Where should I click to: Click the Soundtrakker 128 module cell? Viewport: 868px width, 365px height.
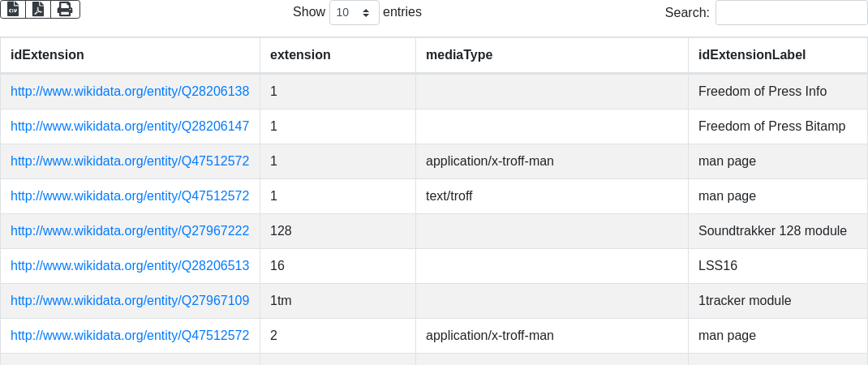click(x=771, y=231)
